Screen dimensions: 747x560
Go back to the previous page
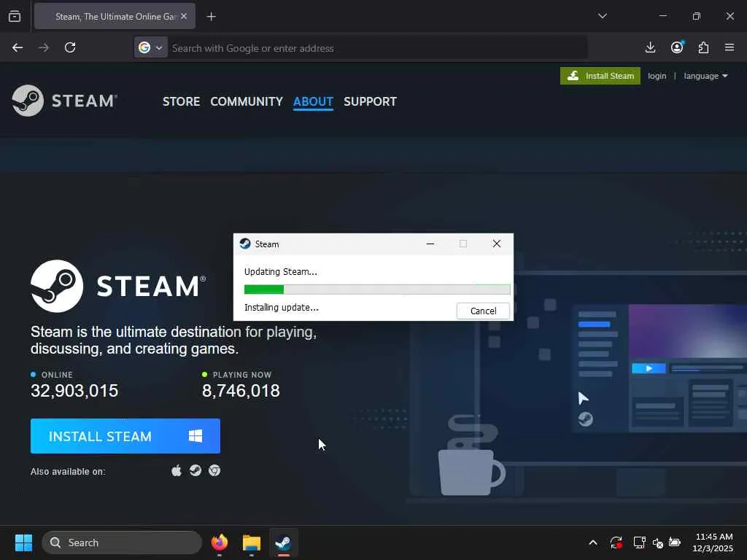(x=18, y=47)
